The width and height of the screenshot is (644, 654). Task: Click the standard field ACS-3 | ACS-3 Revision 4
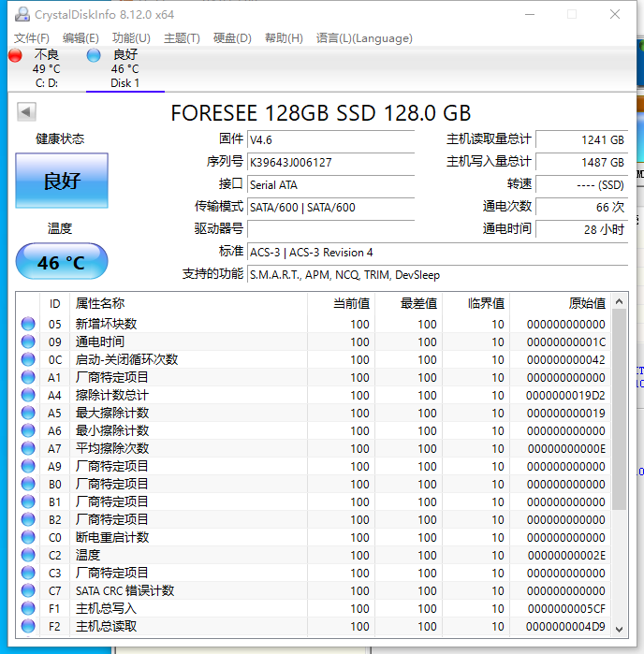(x=437, y=253)
